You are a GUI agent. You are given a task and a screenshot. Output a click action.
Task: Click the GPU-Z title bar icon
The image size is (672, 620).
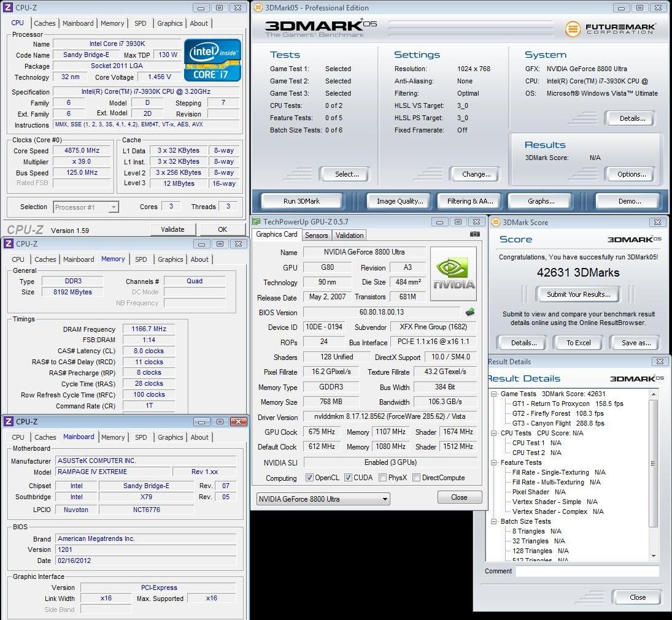[257, 222]
